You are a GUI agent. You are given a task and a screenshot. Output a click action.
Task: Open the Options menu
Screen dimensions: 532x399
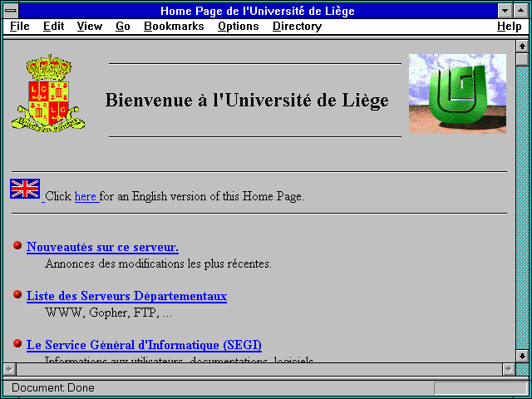pos(239,26)
